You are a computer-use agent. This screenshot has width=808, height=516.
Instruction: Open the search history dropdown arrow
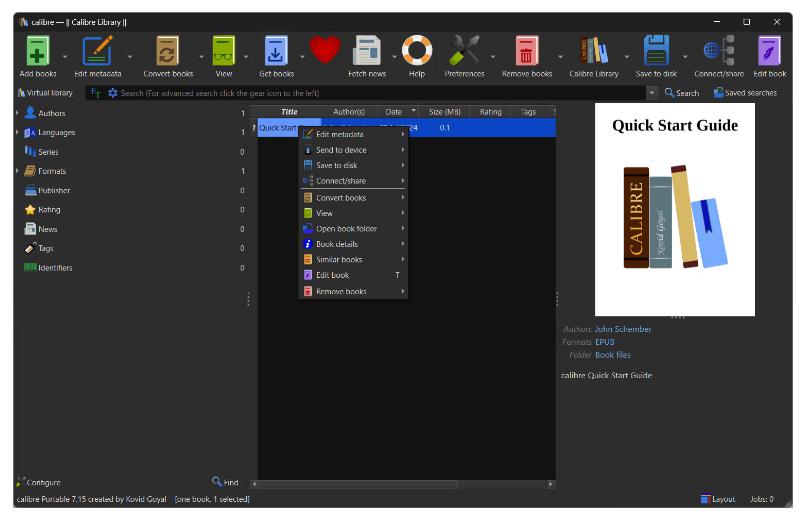point(652,93)
